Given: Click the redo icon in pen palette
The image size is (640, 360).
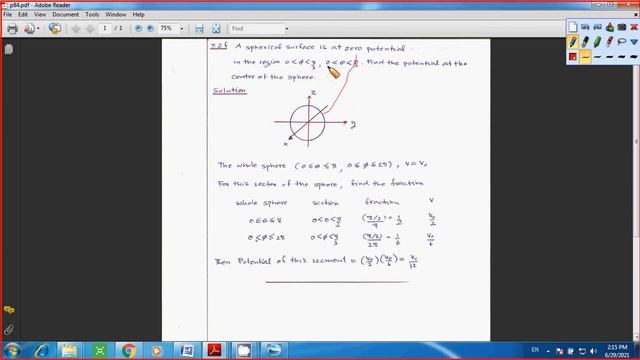Looking at the screenshot, I should click(597, 27).
